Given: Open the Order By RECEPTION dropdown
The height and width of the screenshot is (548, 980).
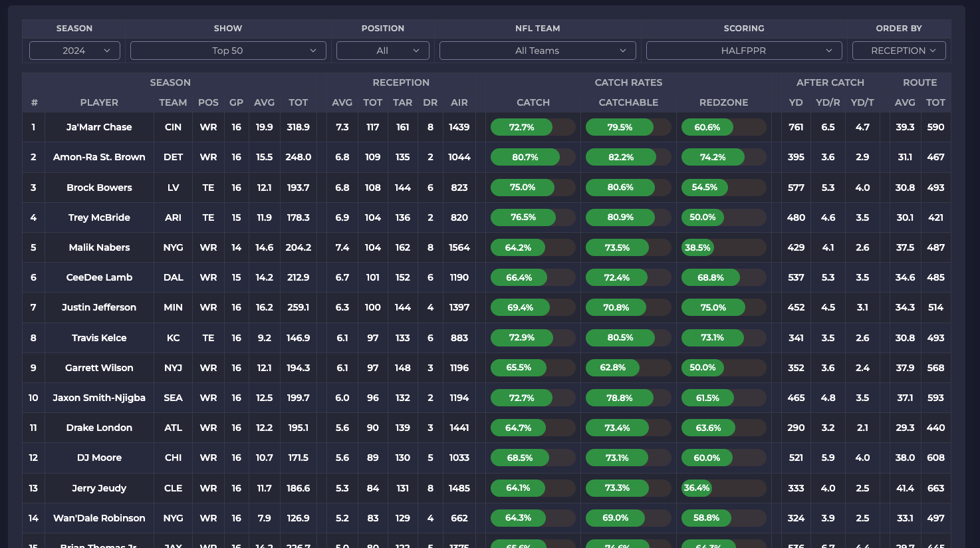Looking at the screenshot, I should (x=899, y=51).
